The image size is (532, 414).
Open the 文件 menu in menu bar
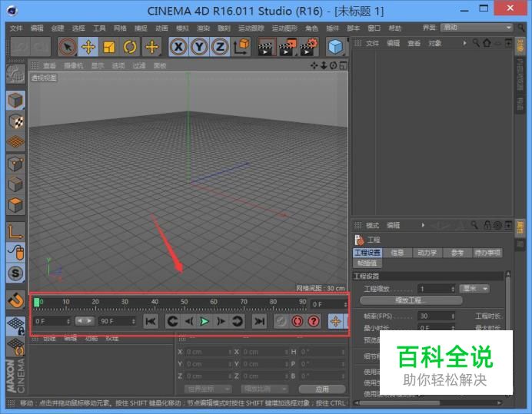16,28
